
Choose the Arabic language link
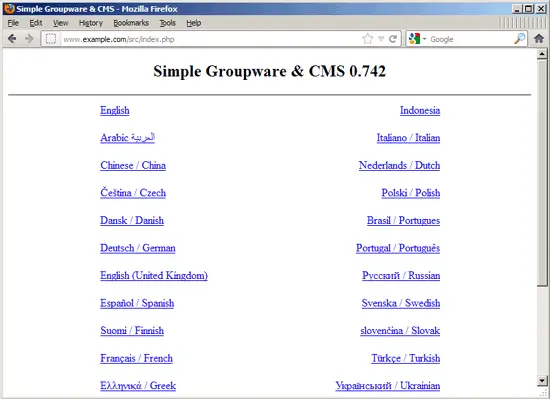[128, 137]
